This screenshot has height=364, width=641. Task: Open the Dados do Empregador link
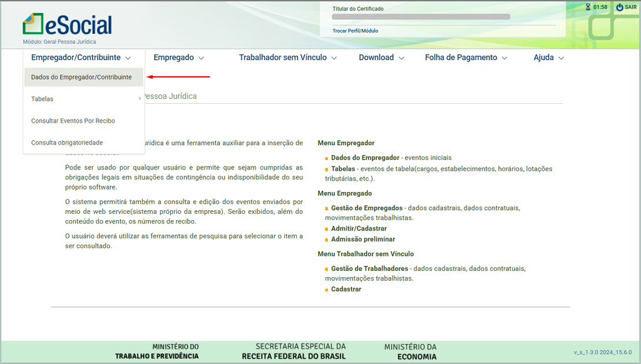tap(365, 158)
